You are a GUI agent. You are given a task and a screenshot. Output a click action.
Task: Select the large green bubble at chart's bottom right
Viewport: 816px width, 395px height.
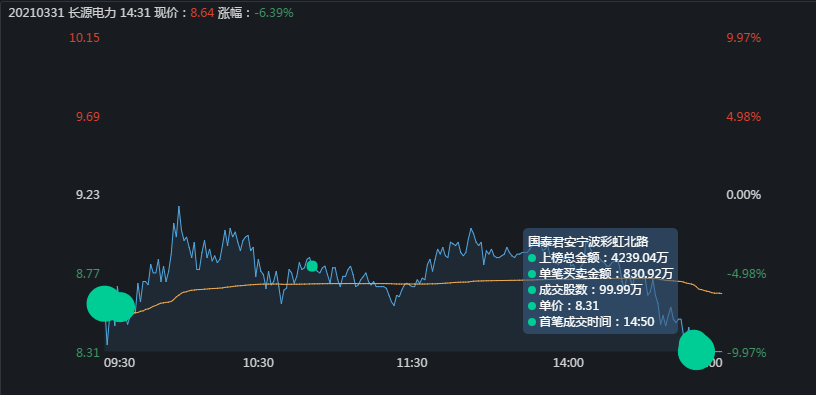[x=696, y=350]
